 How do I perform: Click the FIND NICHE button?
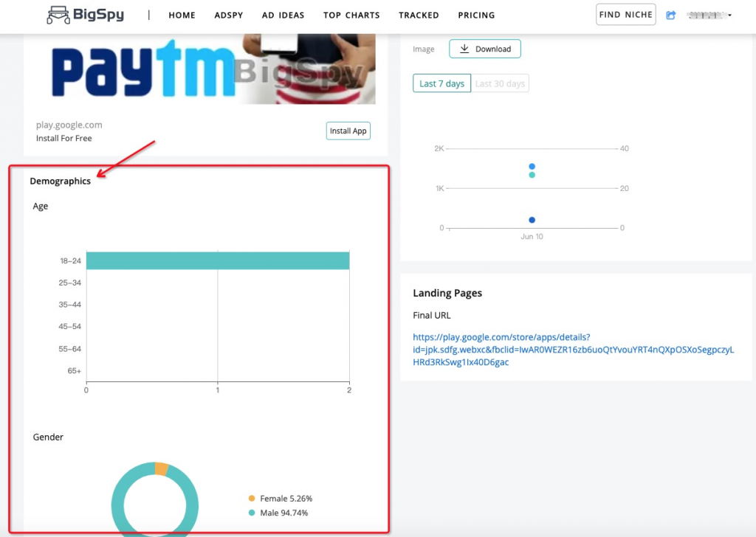(x=626, y=15)
